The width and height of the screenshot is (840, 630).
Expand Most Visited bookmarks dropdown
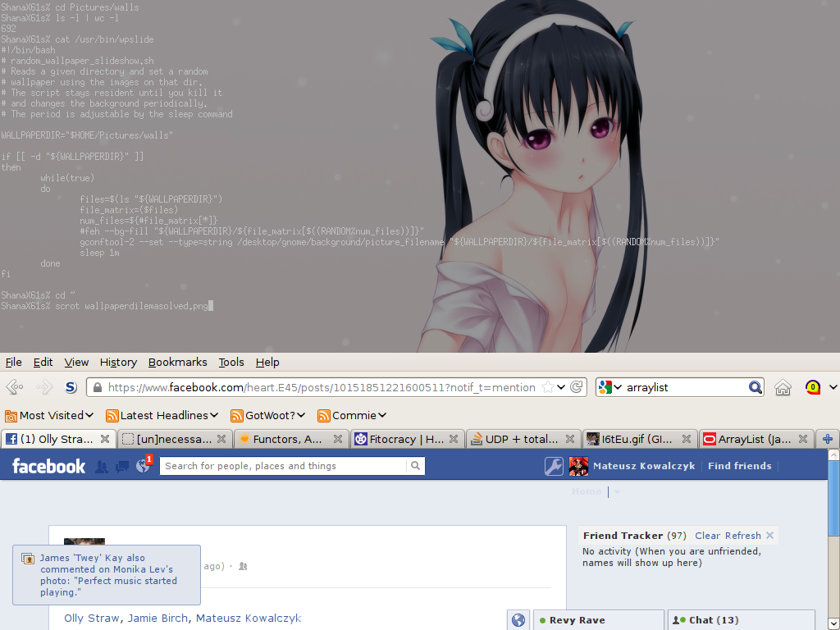tap(89, 415)
